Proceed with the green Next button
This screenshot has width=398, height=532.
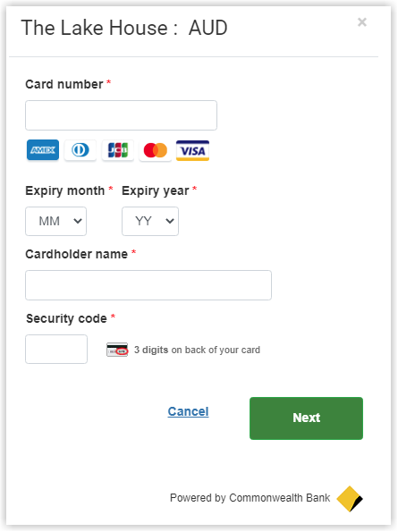[x=307, y=418]
